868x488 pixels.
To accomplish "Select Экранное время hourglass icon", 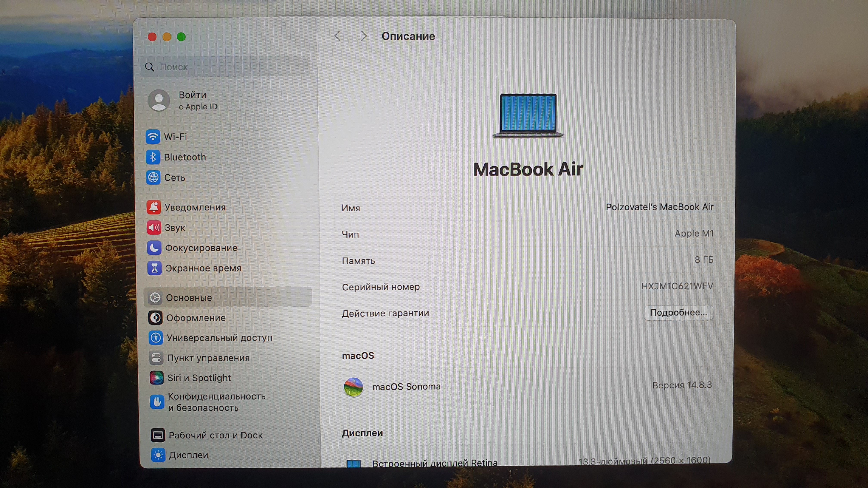I will click(154, 268).
